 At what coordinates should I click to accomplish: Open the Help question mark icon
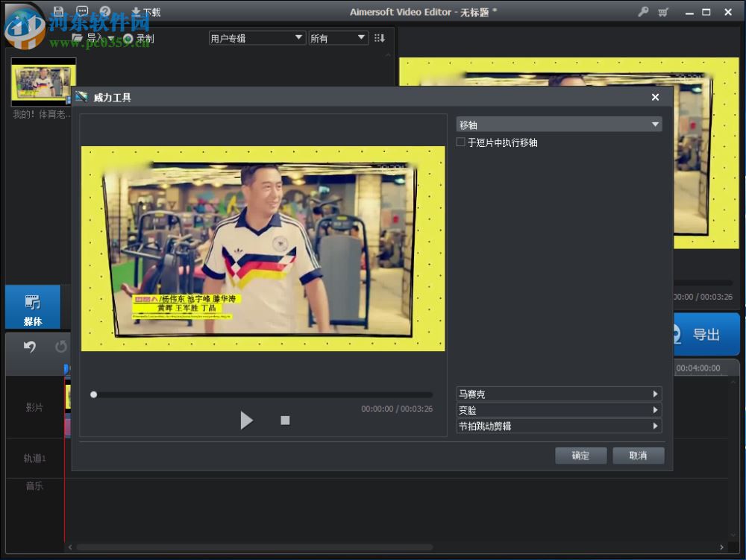105,11
